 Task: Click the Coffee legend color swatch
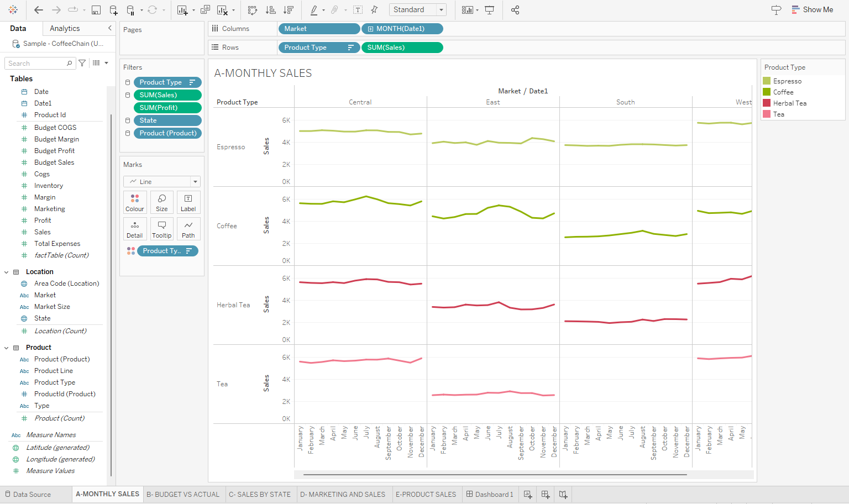767,92
